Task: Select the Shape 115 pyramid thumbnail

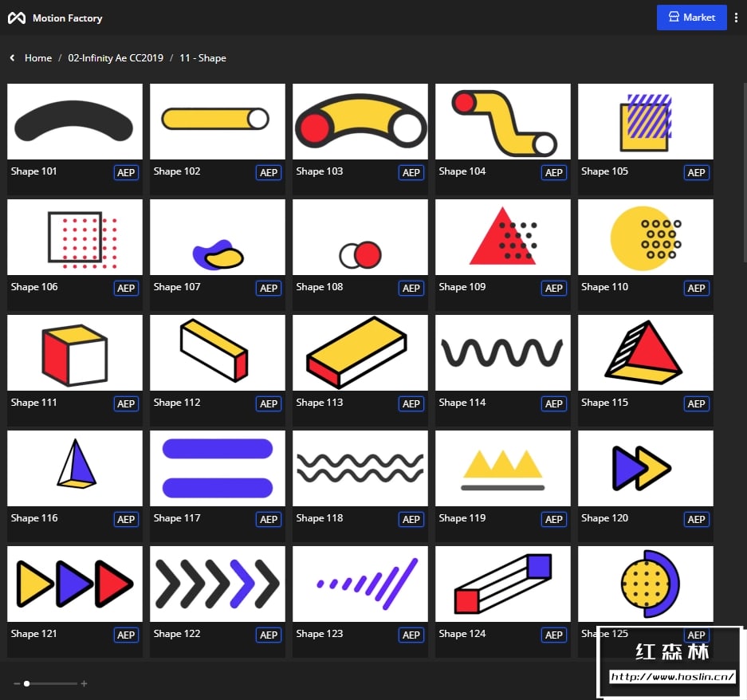Action: [x=646, y=352]
